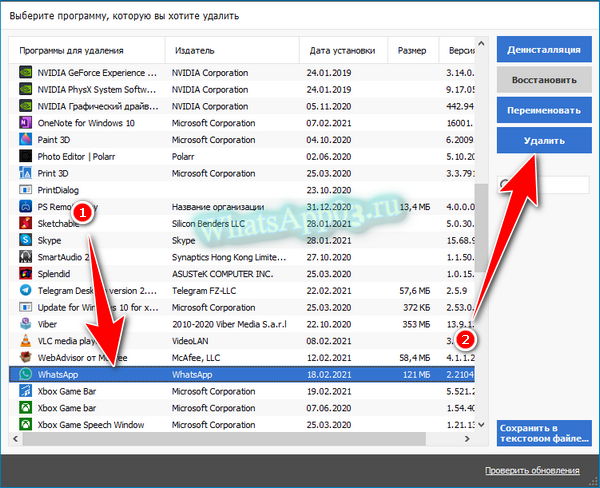Click publisher Telegram FZ-LLC
The height and width of the screenshot is (488, 600).
[204, 291]
